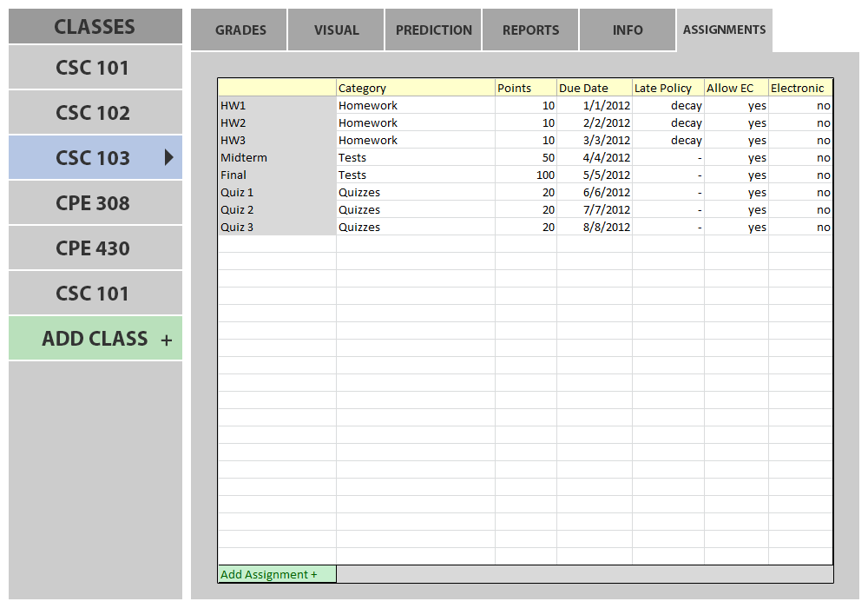The image size is (868, 608).
Task: Click the plus sign on ADD CLASS
Action: [x=167, y=340]
